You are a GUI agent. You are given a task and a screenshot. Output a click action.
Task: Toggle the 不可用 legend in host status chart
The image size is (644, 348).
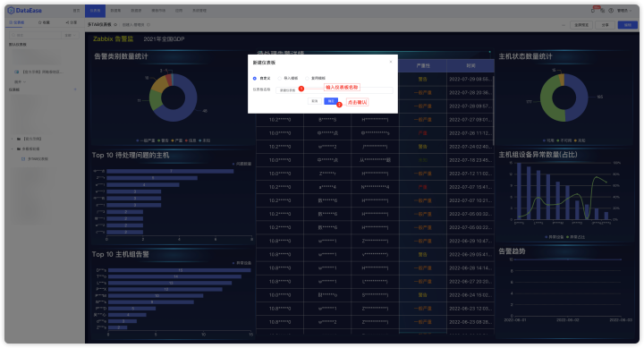(563, 140)
